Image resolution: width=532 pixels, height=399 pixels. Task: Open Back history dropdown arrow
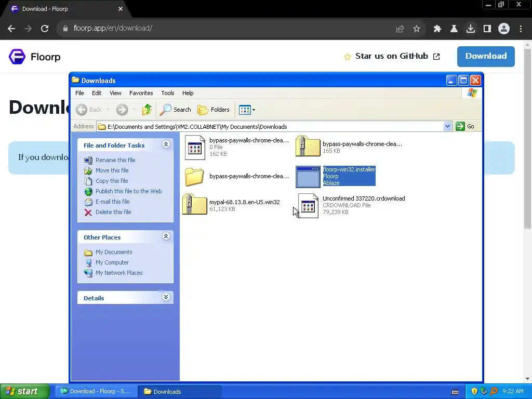pyautogui.click(x=108, y=110)
